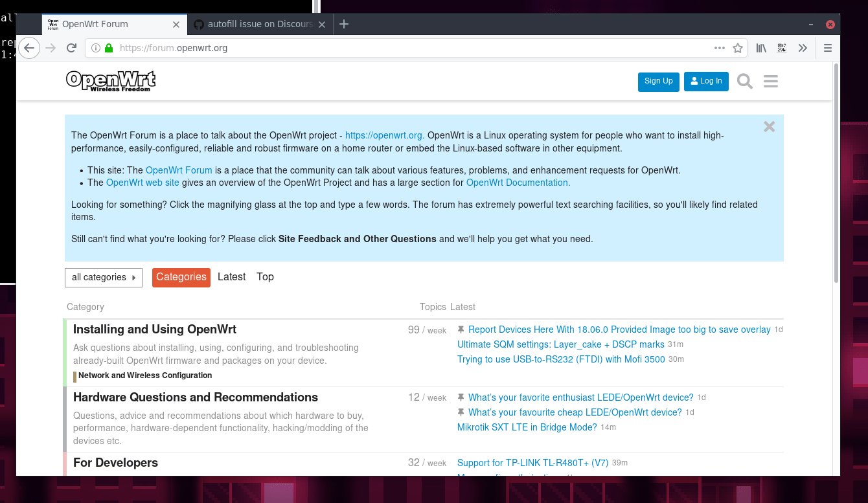Dismiss the welcome banner with the X
Viewport: 868px width, 503px height.
pyautogui.click(x=769, y=126)
